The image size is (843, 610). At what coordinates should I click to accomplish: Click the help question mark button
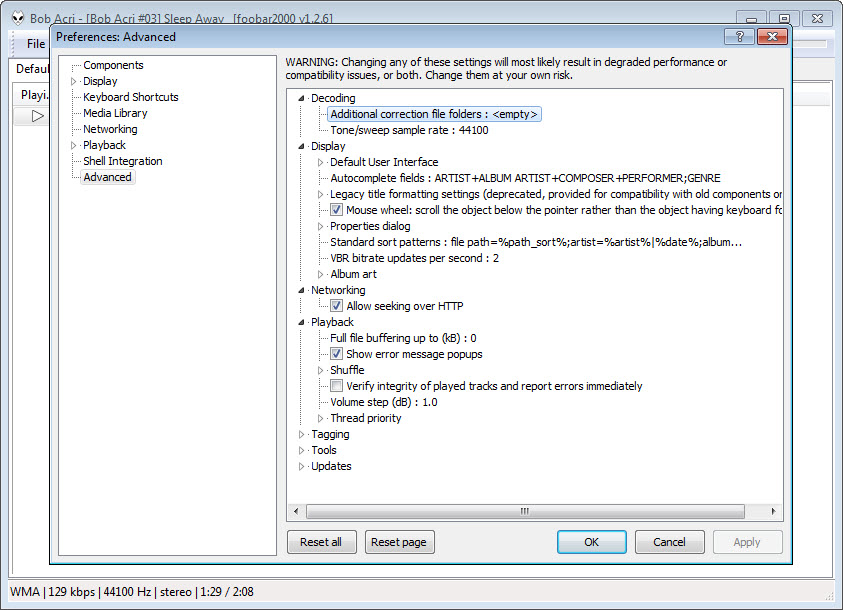point(739,36)
